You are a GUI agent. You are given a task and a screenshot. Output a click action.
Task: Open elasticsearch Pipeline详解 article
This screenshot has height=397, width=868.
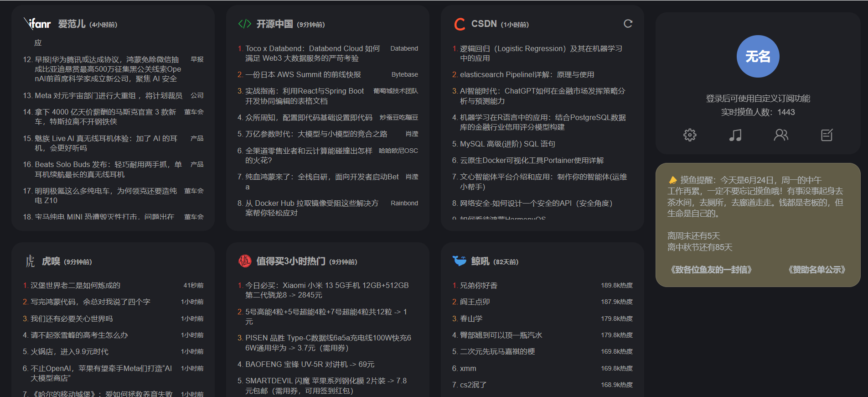point(527,75)
